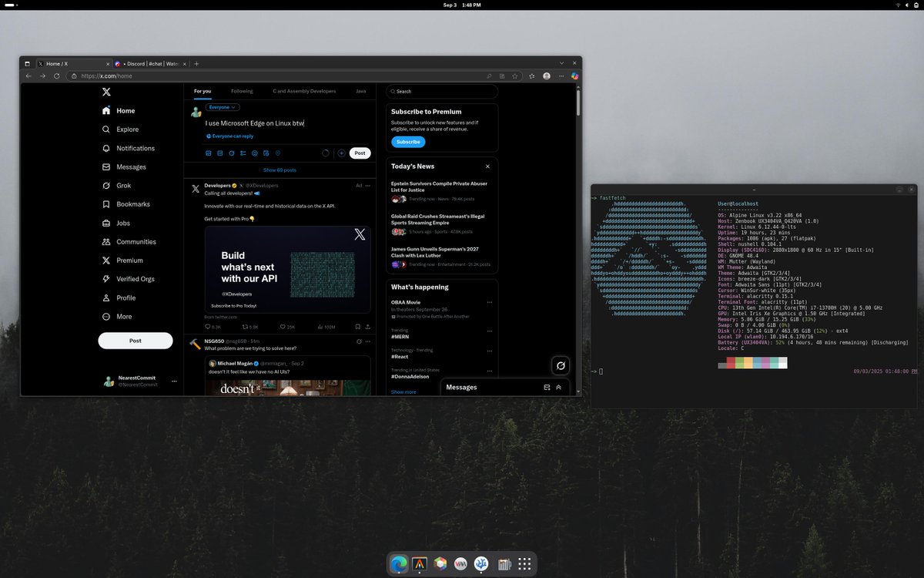Click the clock at Sep 3 1:48 PM
This screenshot has height=578, width=924.
(x=461, y=5)
